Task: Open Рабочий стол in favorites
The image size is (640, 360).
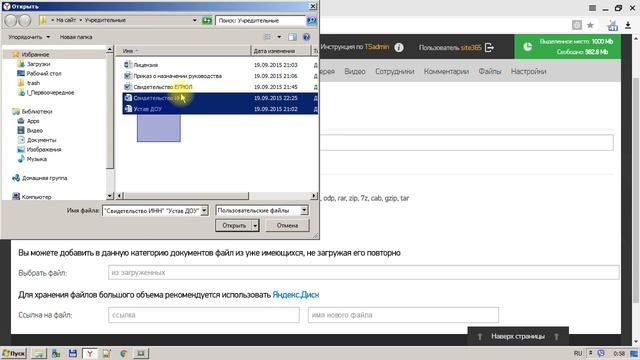Action: [39, 73]
